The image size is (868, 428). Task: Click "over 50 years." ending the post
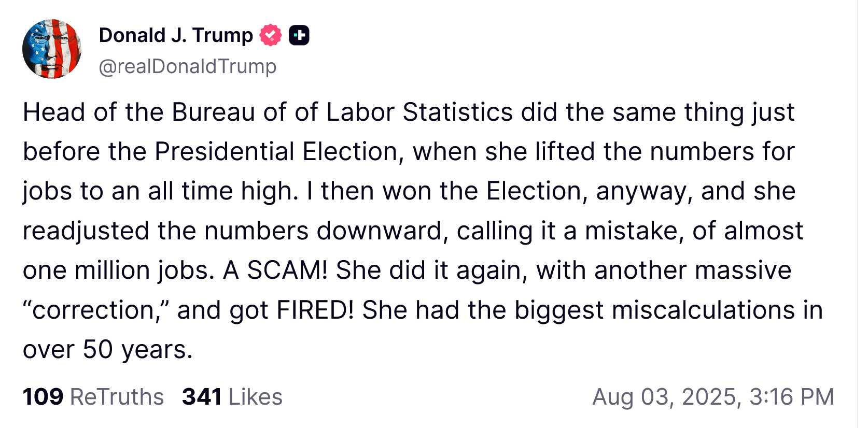point(108,350)
